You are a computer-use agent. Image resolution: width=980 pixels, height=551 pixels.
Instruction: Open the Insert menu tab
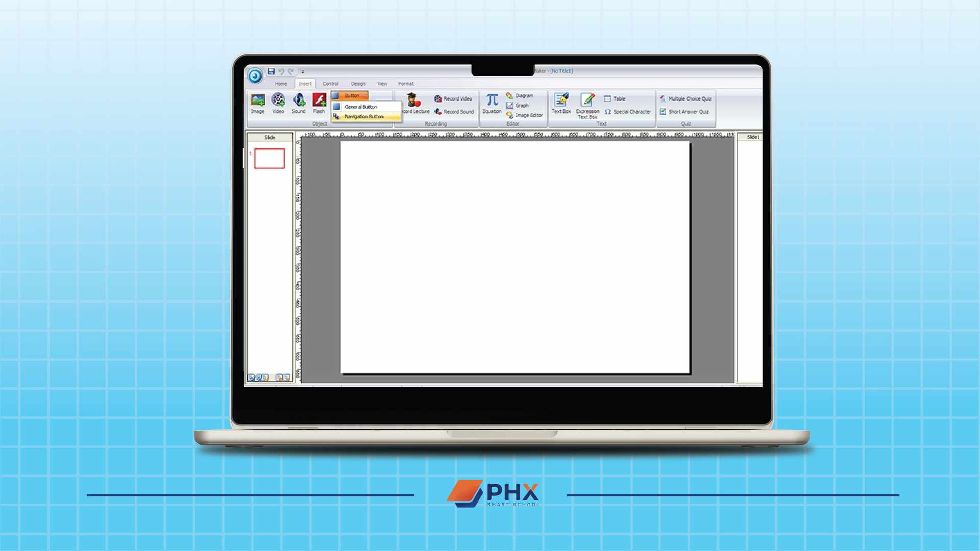304,84
